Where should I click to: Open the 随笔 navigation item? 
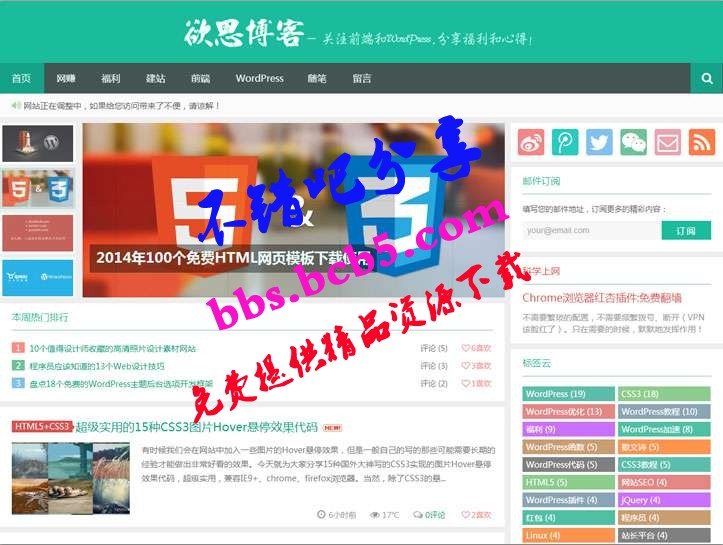coord(317,78)
